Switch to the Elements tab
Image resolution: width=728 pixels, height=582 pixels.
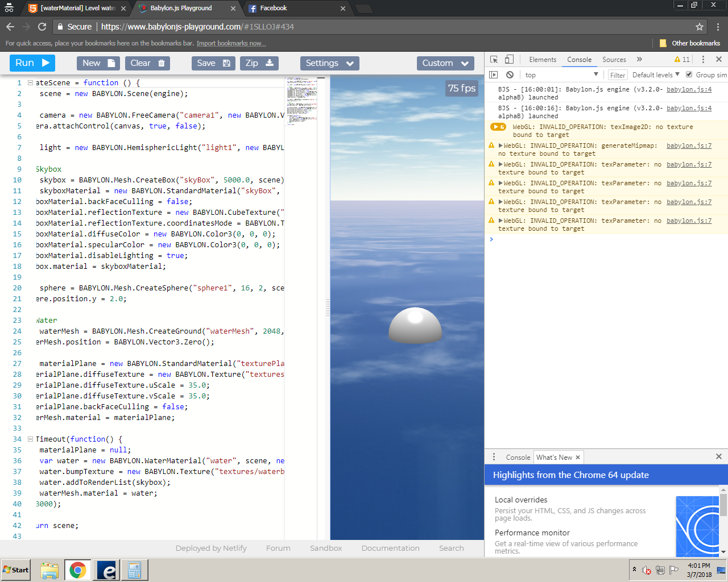[x=542, y=60]
